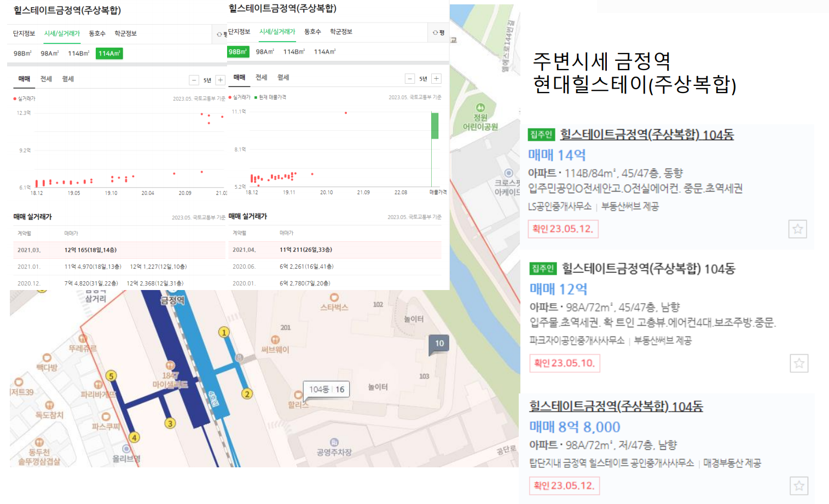Click 할리스 cafe icon on map
This screenshot has width=829, height=504.
298,395
